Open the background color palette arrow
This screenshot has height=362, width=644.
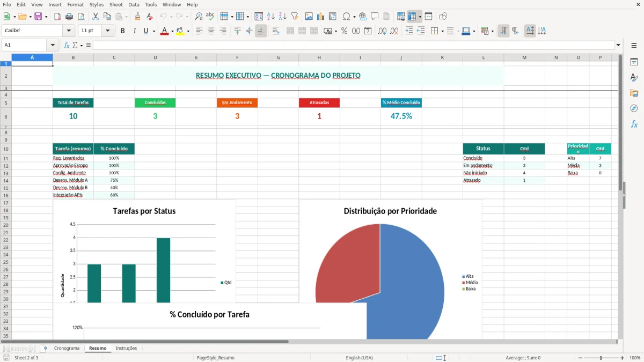coord(188,31)
